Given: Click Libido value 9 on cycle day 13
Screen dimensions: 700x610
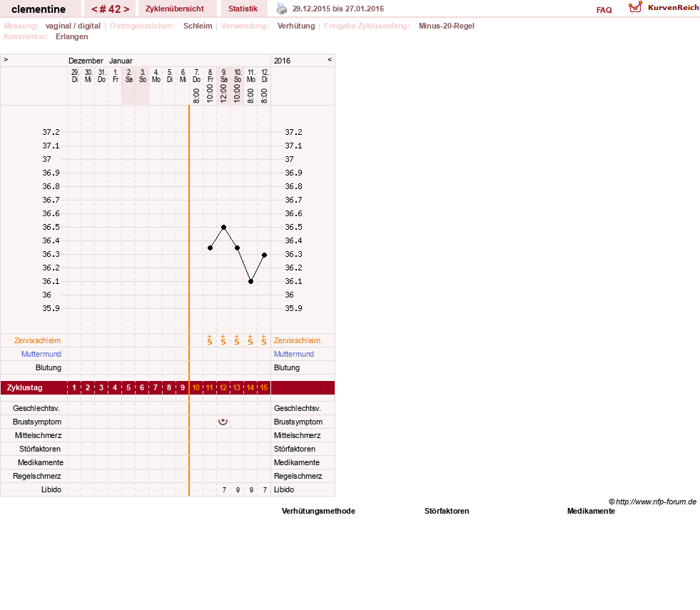Looking at the screenshot, I should [238, 490].
